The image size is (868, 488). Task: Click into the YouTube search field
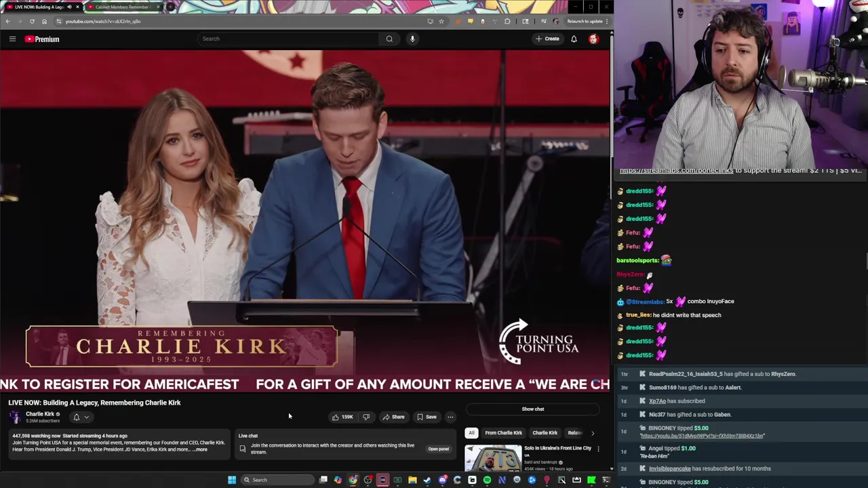coord(288,39)
